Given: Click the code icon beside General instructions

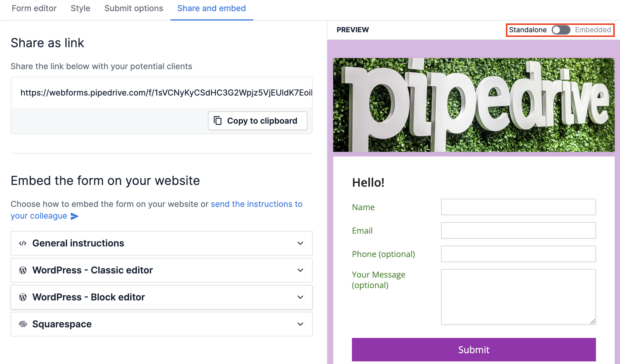Looking at the screenshot, I should (x=23, y=243).
